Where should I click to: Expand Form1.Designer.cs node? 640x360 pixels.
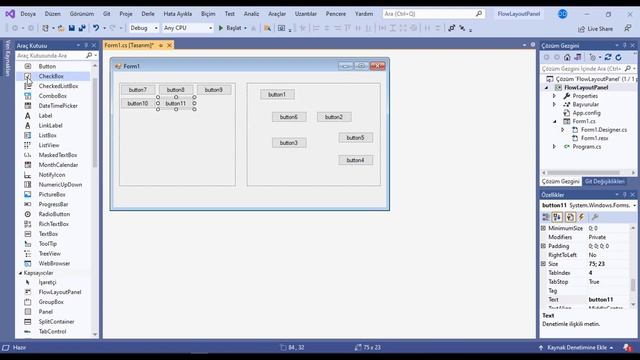[x=563, y=130]
